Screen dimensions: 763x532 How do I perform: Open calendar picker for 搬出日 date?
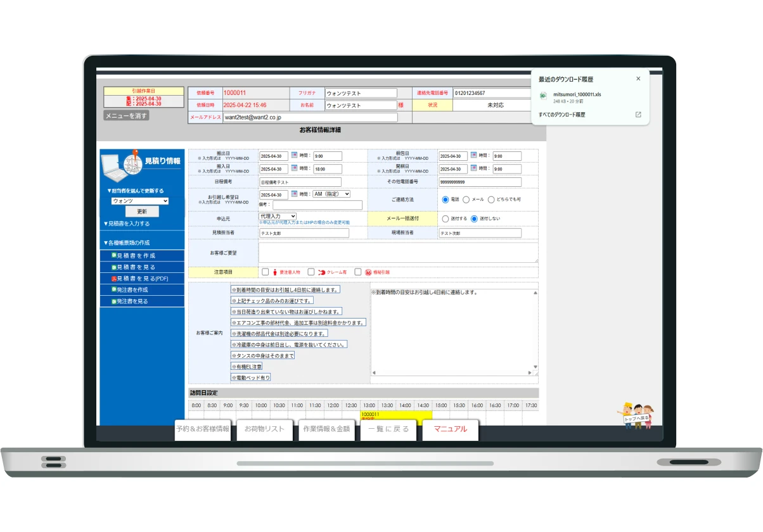point(294,155)
